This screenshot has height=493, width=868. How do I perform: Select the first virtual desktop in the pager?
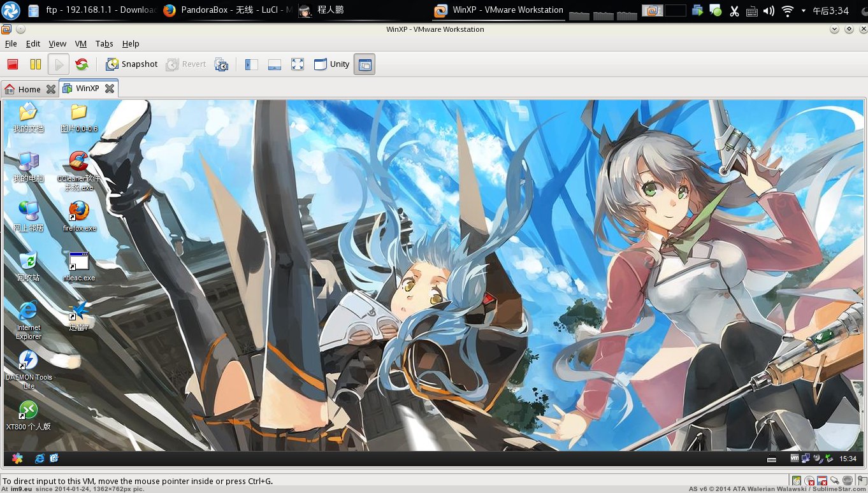tap(653, 10)
